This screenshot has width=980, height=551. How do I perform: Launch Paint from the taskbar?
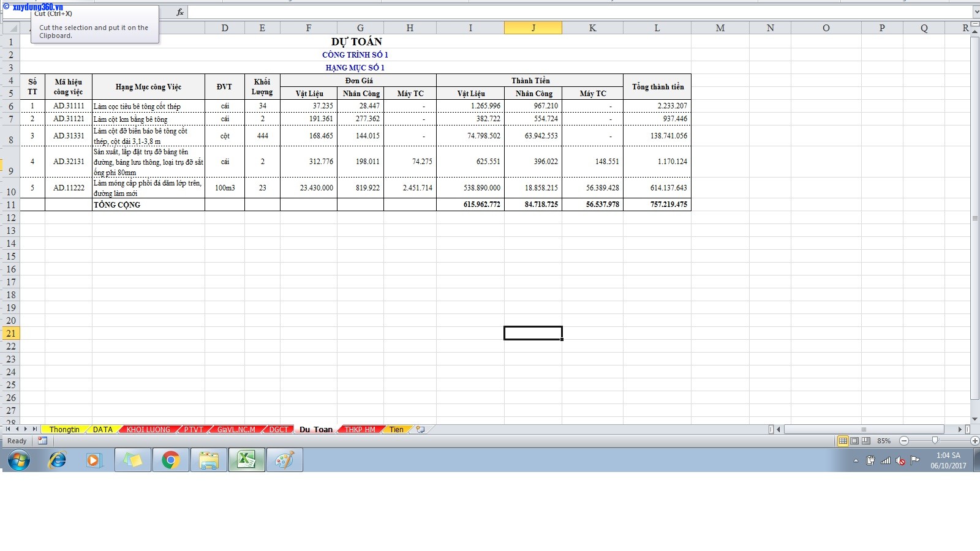284,460
